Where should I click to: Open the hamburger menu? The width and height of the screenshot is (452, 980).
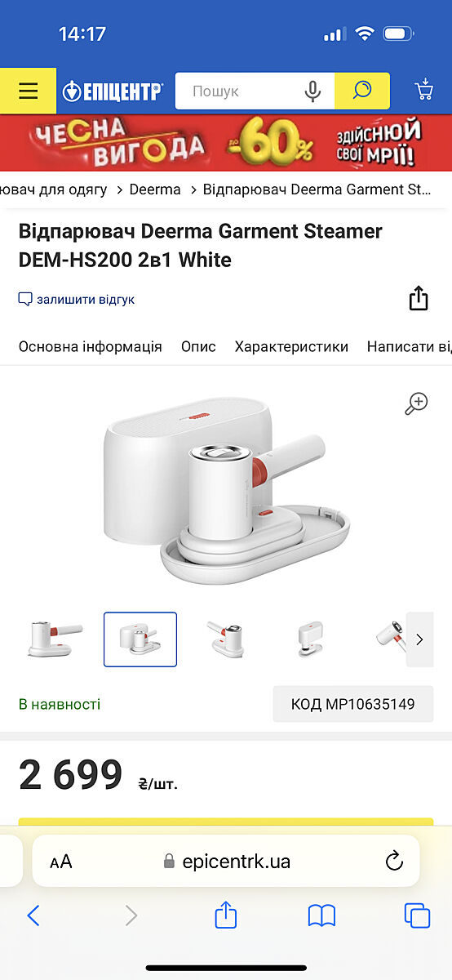tap(28, 91)
